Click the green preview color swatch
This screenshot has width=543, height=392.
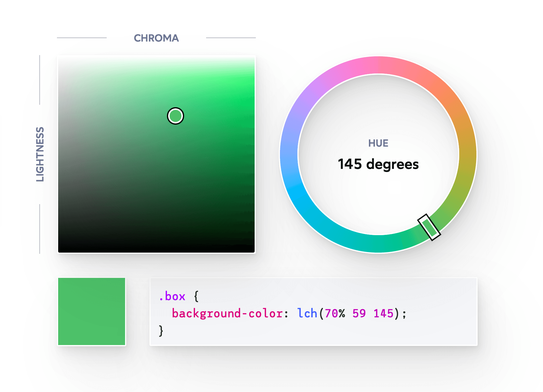92,311
